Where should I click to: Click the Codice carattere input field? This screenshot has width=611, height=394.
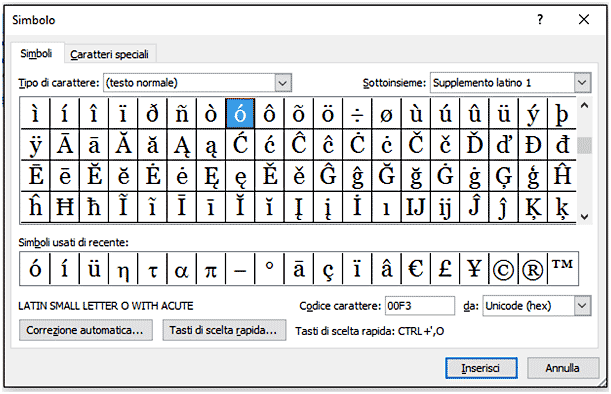[x=420, y=306]
